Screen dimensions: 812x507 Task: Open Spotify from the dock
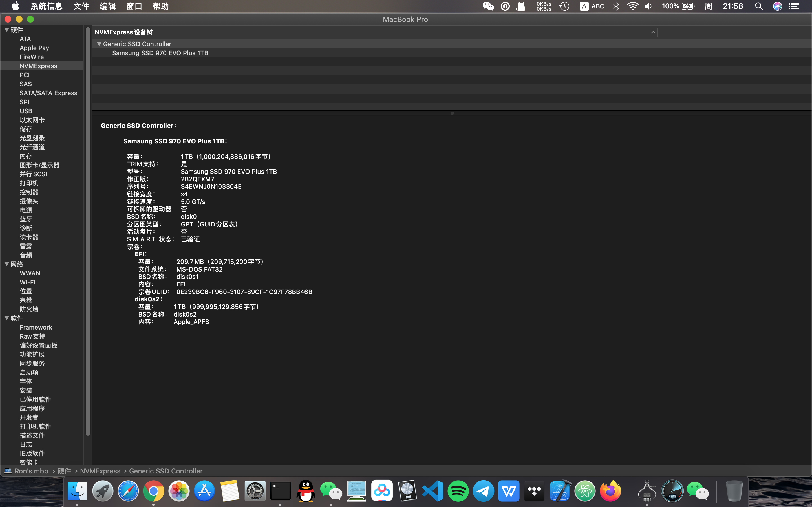tap(458, 491)
